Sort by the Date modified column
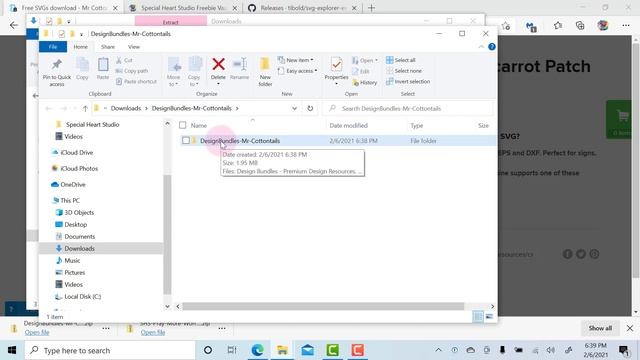This screenshot has width=640, height=360. (x=348, y=126)
